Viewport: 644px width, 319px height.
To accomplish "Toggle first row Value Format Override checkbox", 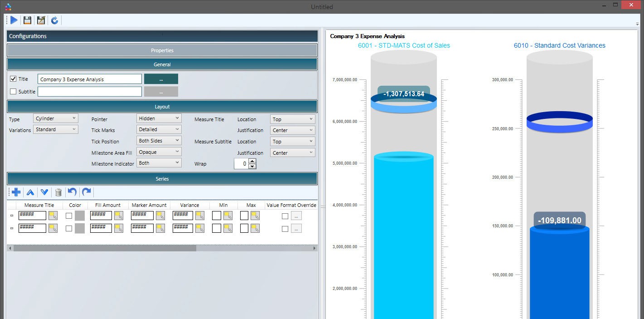I will tap(285, 216).
